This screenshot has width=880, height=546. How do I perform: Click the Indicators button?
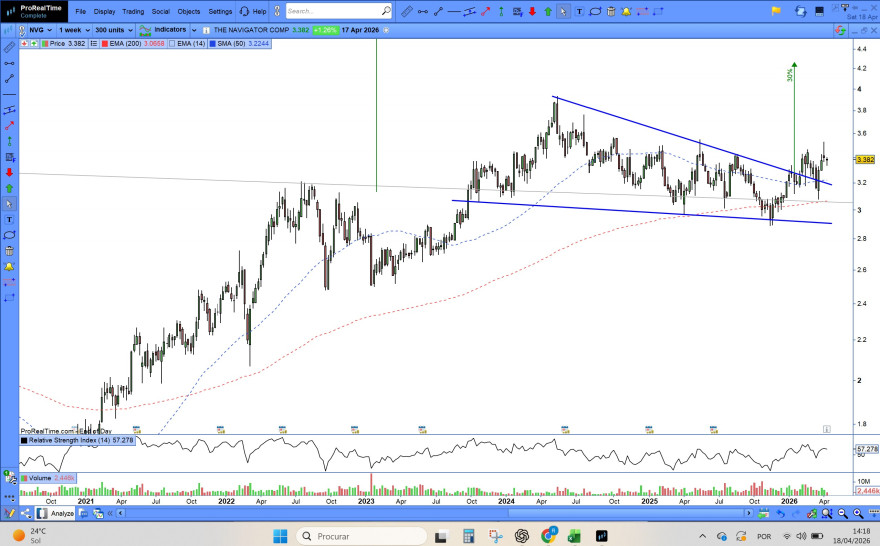tap(163, 30)
